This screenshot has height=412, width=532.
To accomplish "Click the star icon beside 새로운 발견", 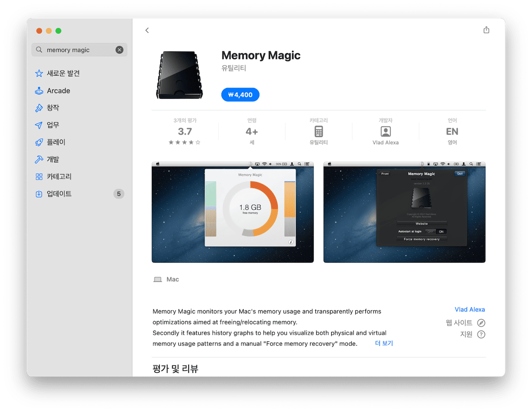I will (x=39, y=73).
